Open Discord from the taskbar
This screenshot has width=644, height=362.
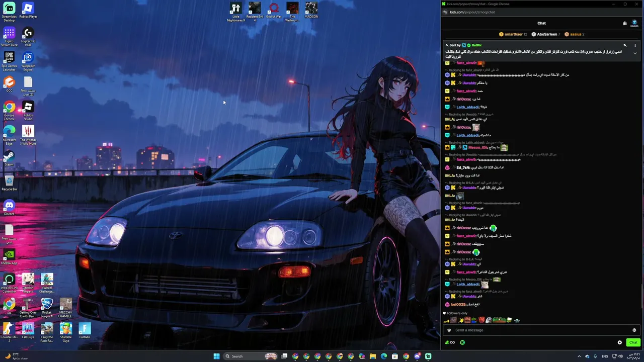click(417, 356)
